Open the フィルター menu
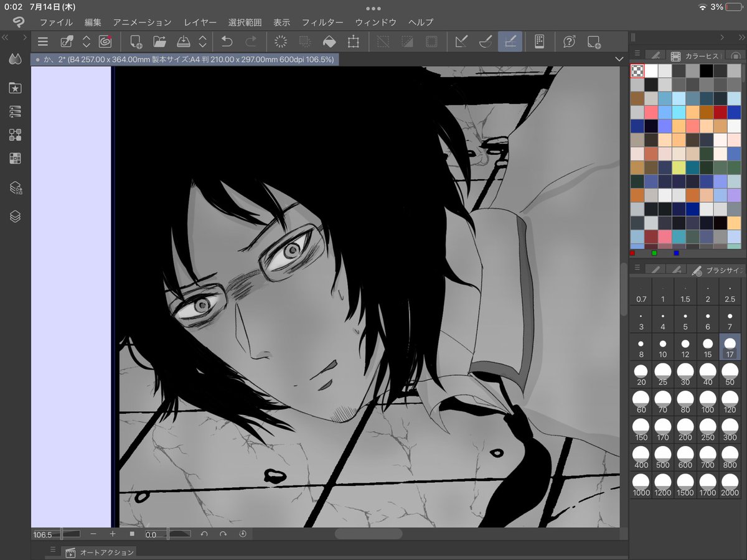This screenshot has height=560, width=747. (x=322, y=22)
